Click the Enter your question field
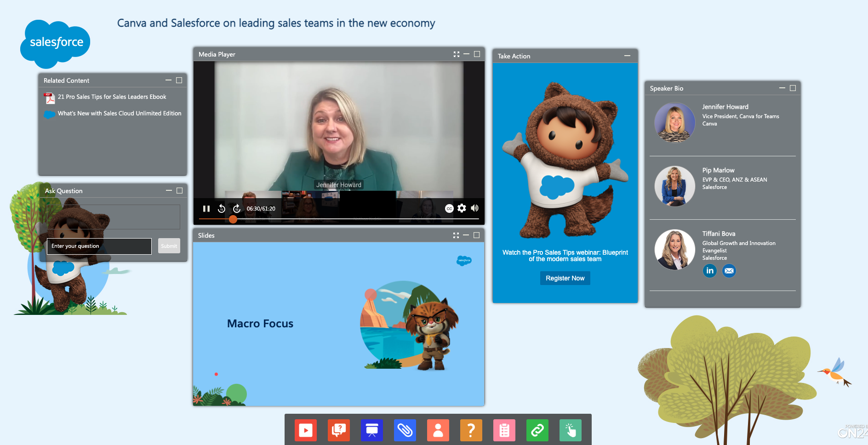Screen dimensions: 868x445 tap(99, 246)
